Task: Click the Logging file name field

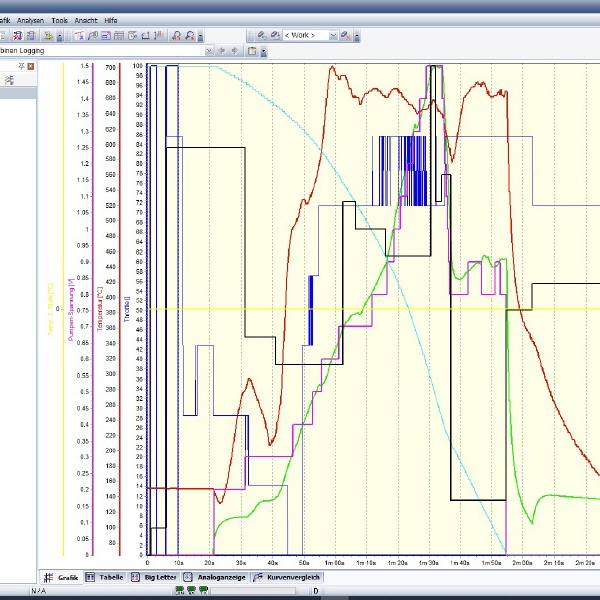Action: click(x=102, y=51)
